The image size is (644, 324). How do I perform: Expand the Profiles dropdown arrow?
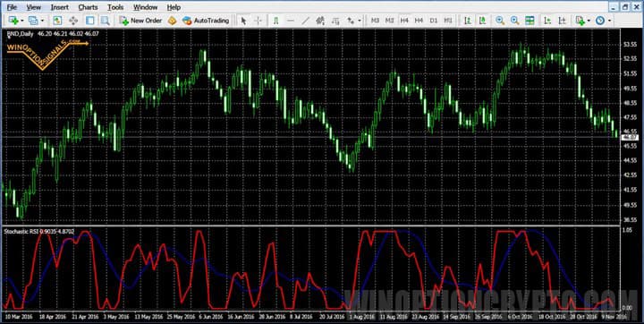(x=42, y=21)
